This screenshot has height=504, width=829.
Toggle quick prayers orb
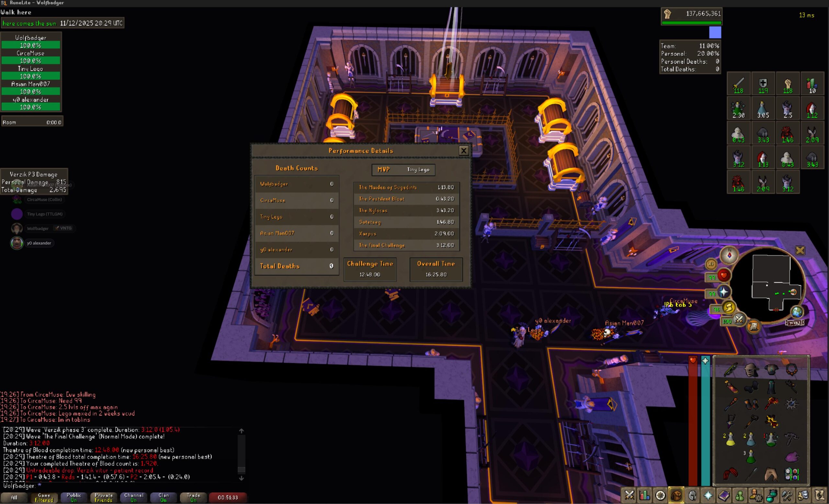724,292
